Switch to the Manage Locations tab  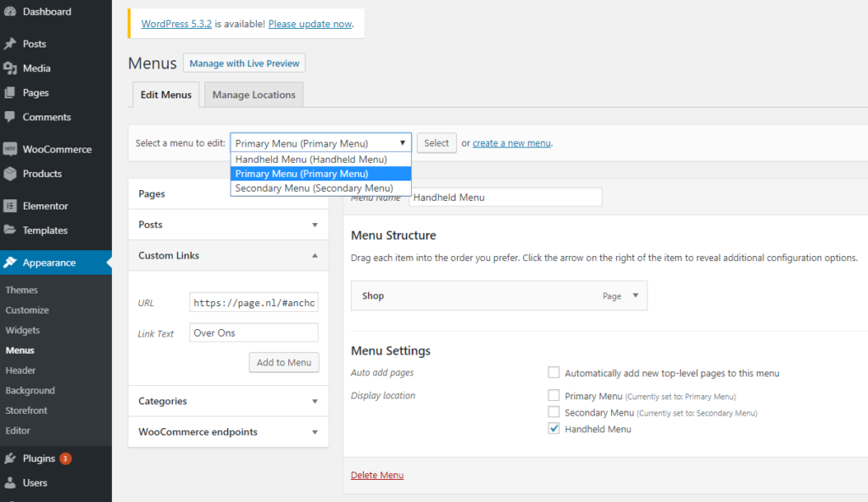click(253, 95)
